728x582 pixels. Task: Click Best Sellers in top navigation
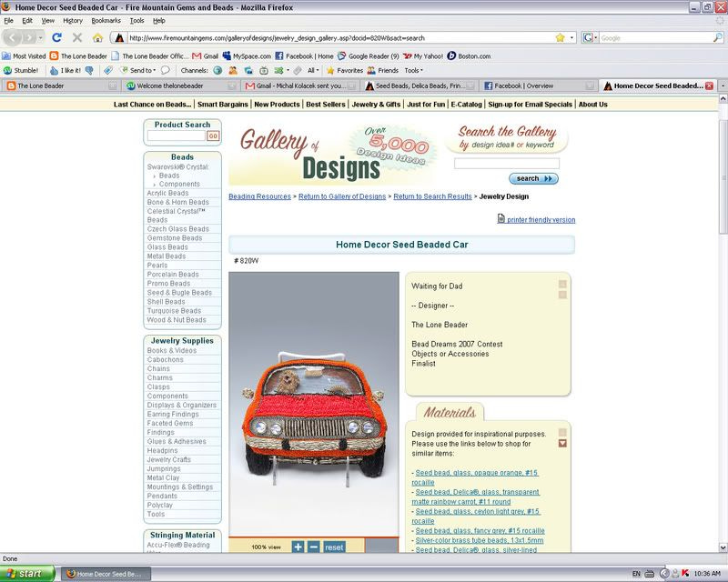pos(326,105)
